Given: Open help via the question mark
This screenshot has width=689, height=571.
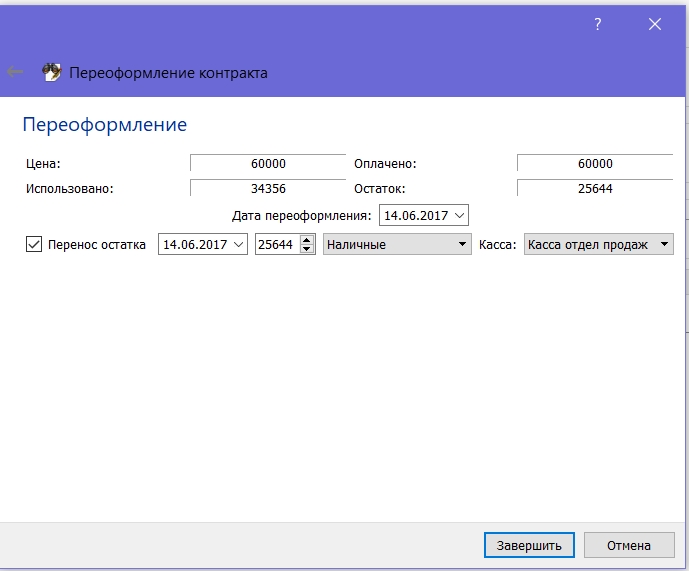Looking at the screenshot, I should pos(598,24).
